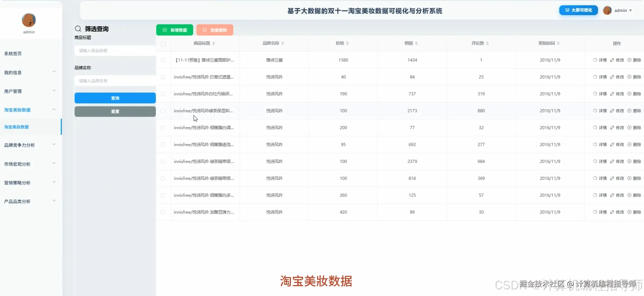644x296 pixels.
Task: Click the 修改 pencil icon on the first row
Action: point(612,60)
